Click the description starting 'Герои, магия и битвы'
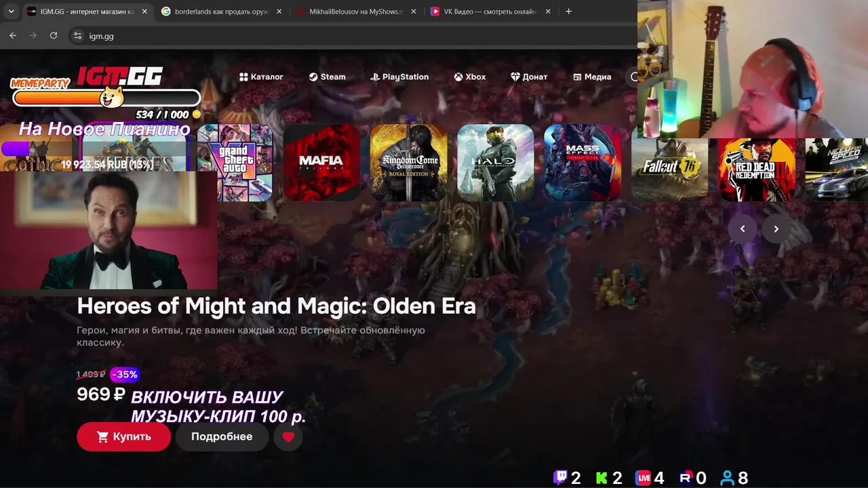The height and width of the screenshot is (488, 868). [251, 336]
